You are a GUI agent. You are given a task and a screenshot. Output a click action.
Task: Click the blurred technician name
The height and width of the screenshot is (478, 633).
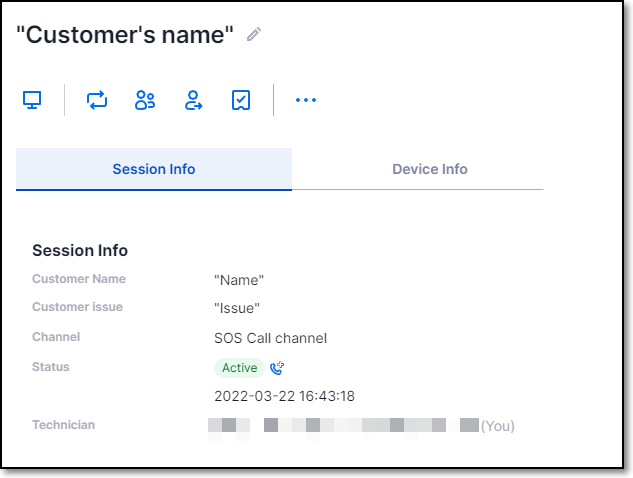pos(344,426)
